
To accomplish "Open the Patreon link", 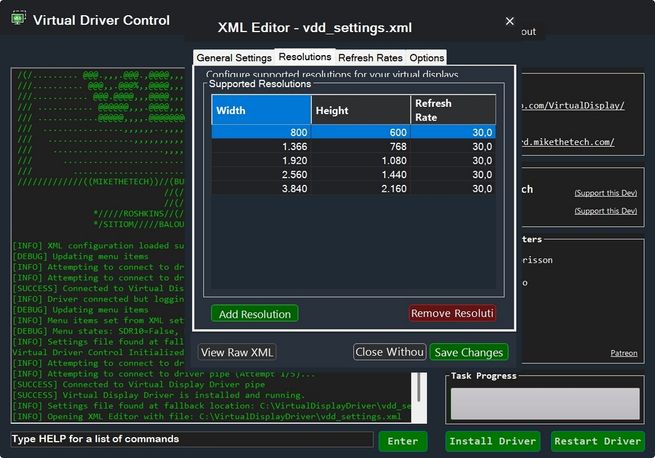I will pyautogui.click(x=624, y=353).
